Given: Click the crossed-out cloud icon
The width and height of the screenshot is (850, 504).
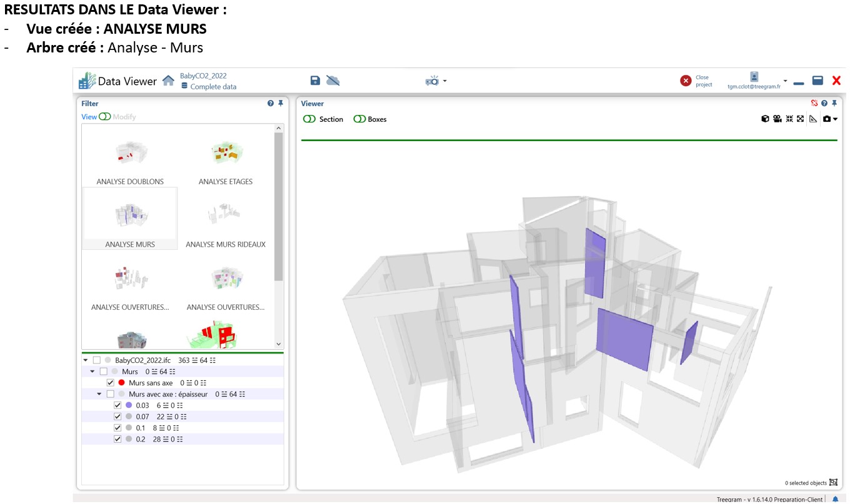Looking at the screenshot, I should pos(333,81).
